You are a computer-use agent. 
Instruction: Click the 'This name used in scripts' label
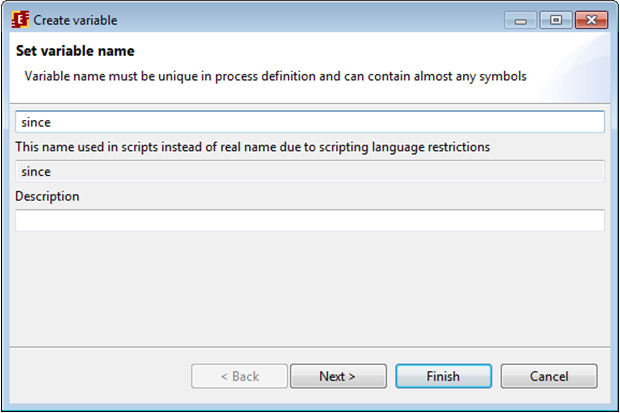[x=252, y=147]
